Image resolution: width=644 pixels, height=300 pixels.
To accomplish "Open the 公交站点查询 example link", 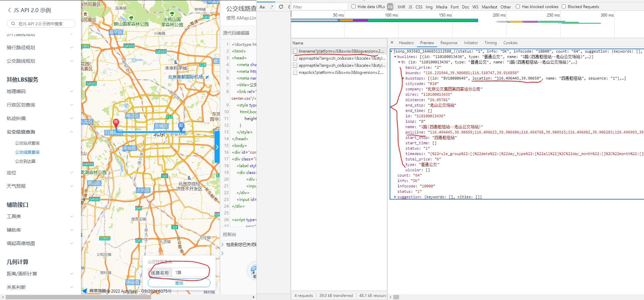I will coord(27,143).
